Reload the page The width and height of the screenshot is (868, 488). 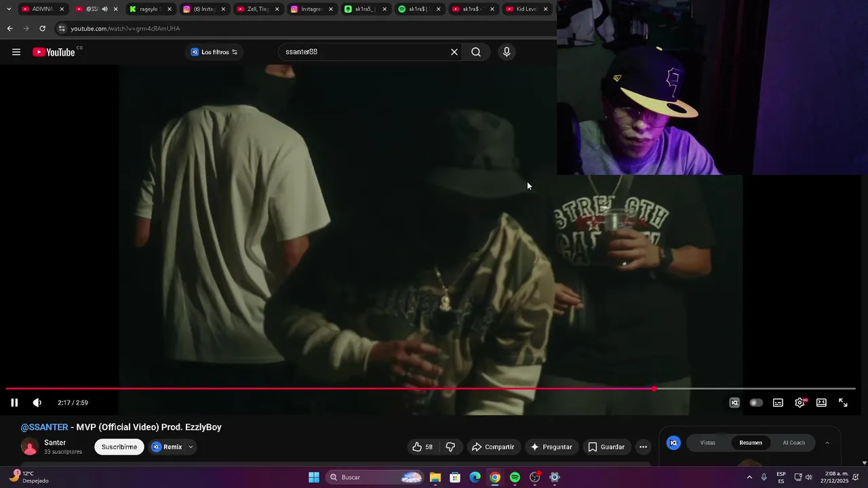click(x=42, y=28)
